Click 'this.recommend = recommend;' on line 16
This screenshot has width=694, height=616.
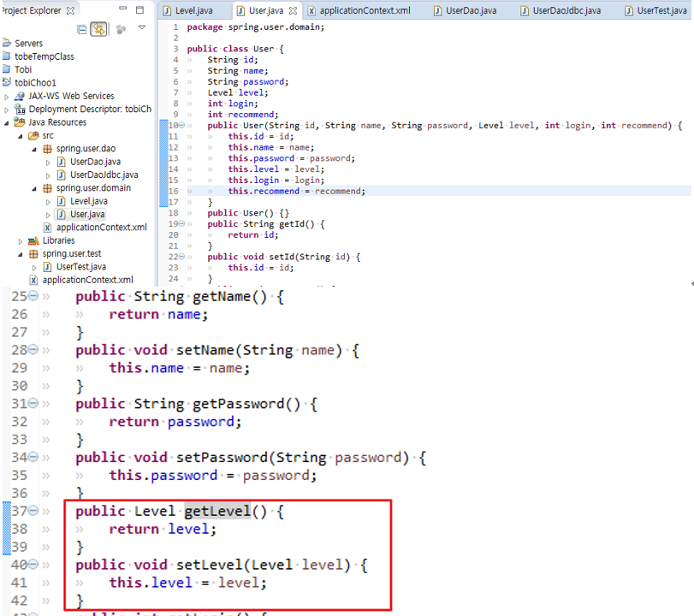coord(297,191)
